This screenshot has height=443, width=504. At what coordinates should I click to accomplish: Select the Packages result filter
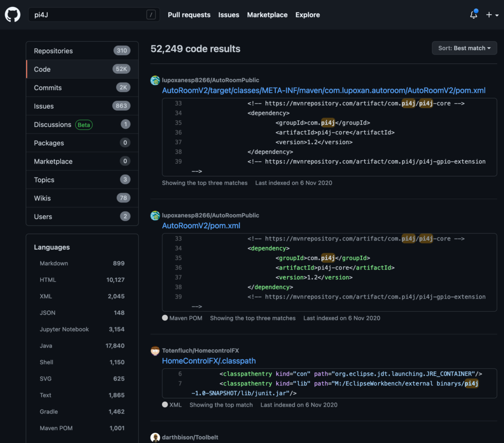point(82,143)
